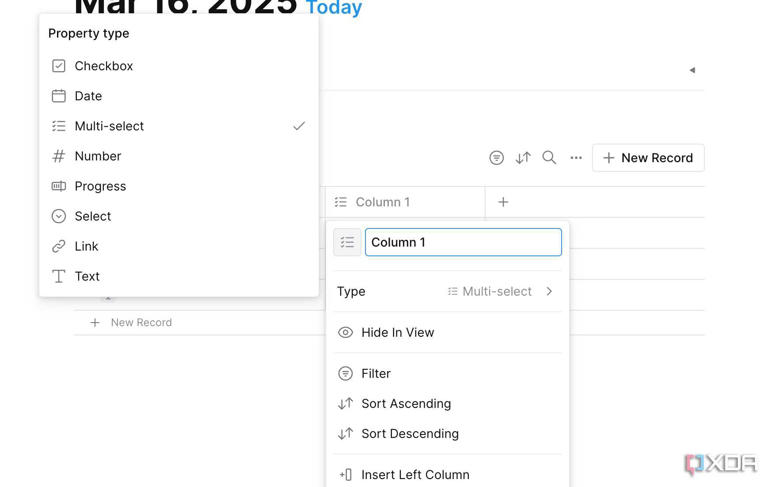Screen dimensions: 768x487
Task: Select the Checkbox property type
Action: click(x=104, y=66)
